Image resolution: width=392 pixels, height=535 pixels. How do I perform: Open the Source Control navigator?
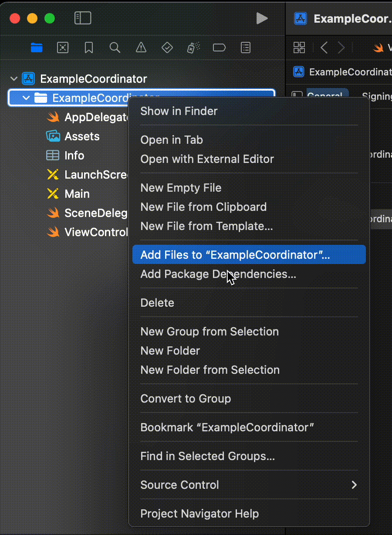pyautogui.click(x=63, y=47)
